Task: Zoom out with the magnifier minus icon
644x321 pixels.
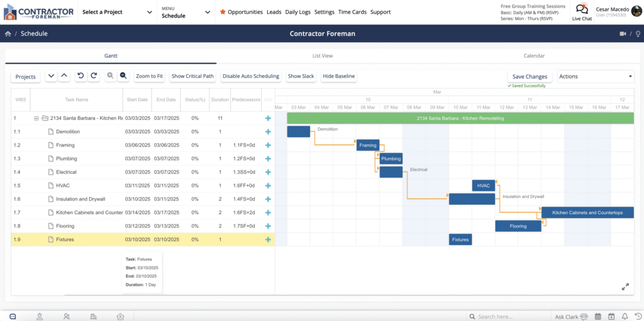Action: point(123,76)
